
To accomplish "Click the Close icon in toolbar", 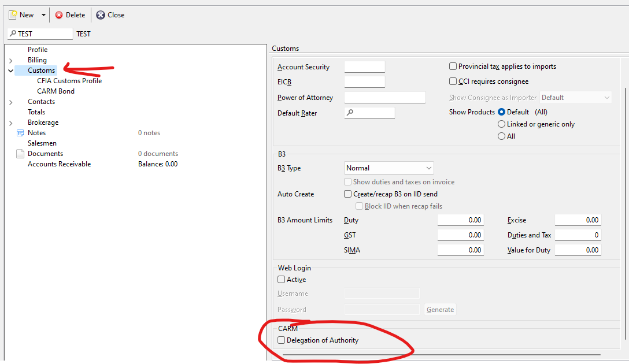I will (x=101, y=15).
